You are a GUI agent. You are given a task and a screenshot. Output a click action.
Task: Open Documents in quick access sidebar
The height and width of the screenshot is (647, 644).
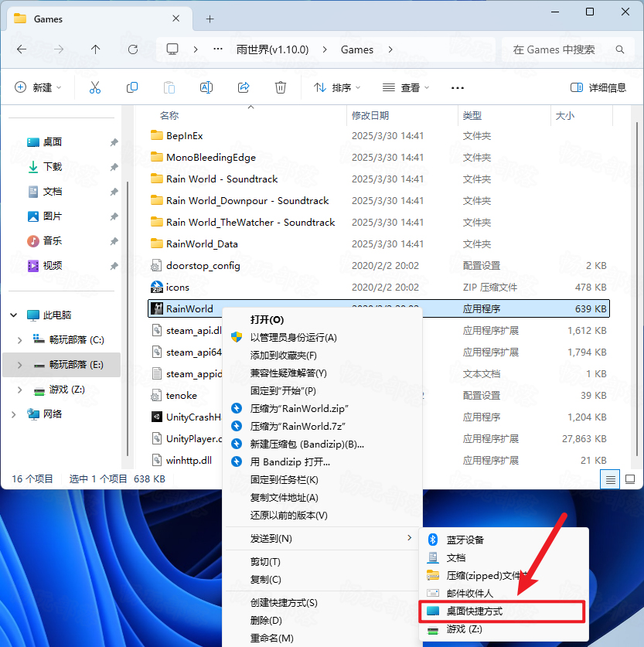[53, 192]
